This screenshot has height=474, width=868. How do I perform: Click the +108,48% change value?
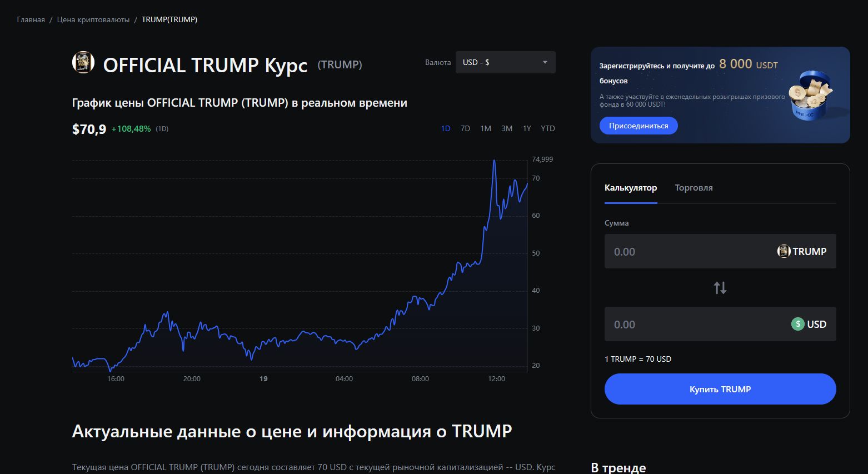coord(131,129)
